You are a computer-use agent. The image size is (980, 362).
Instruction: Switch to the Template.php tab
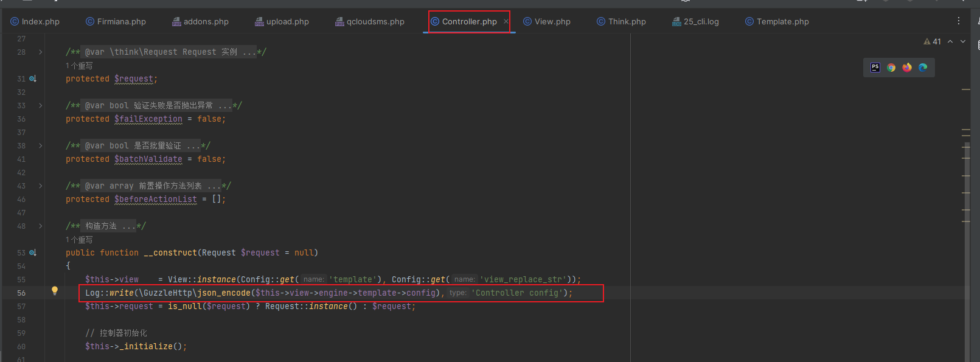tap(777, 21)
